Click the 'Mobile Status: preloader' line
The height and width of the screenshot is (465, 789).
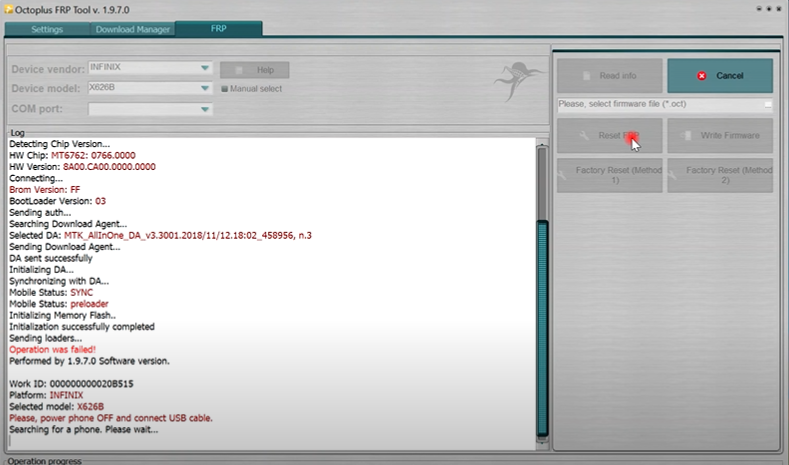click(x=59, y=304)
